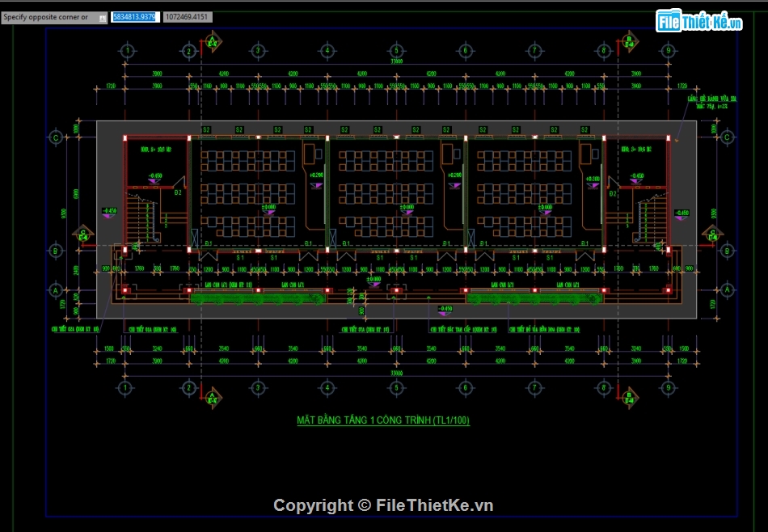Click the highlighted X coordinate field 5834813.9379
Screen dimensions: 768x532
pyautogui.click(x=135, y=17)
